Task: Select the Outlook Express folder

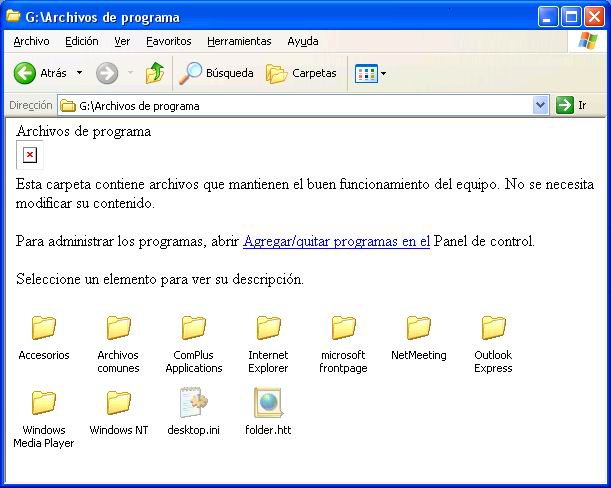Action: pos(493,344)
